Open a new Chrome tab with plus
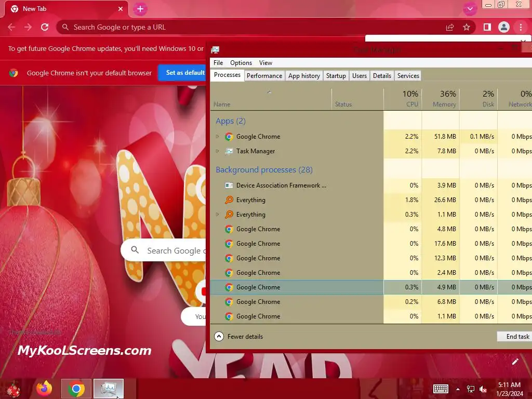Image resolution: width=532 pixels, height=399 pixels. tap(140, 9)
